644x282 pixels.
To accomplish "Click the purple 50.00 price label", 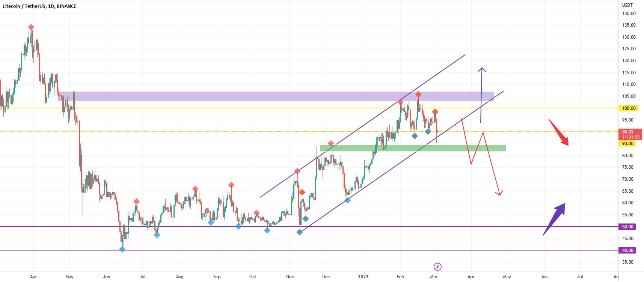I will click(x=627, y=227).
